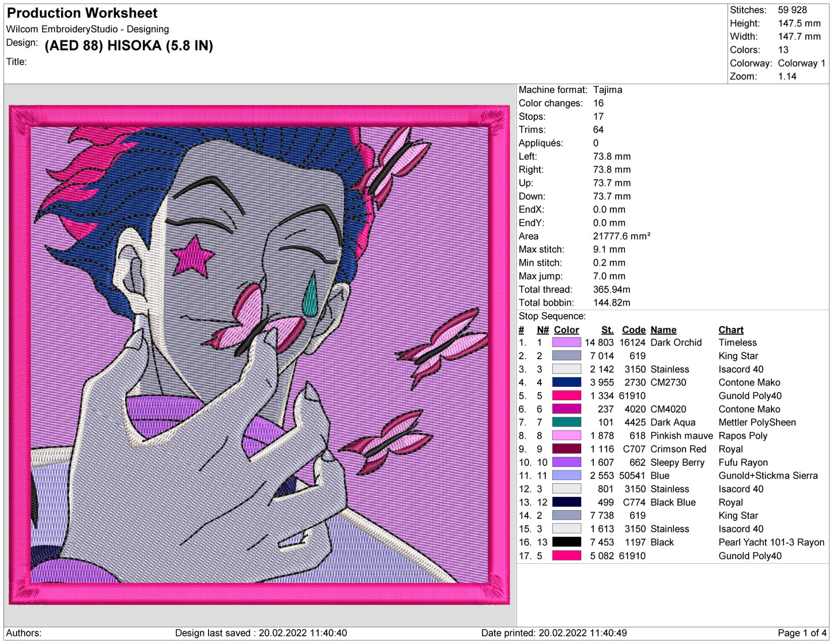This screenshot has width=833, height=644.
Task: Click the 'Color changes:' label
Action: click(x=551, y=103)
